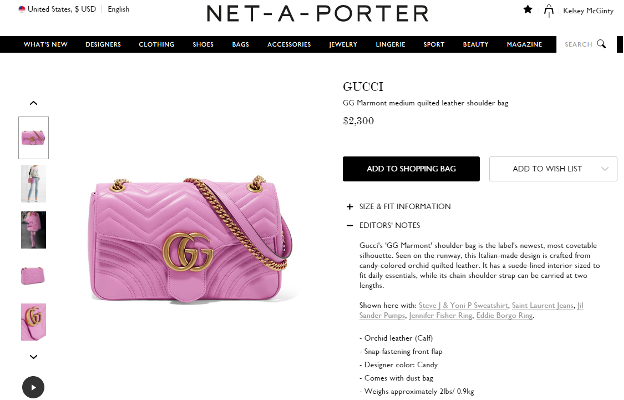Add the Gucci bag to shopping bag
The height and width of the screenshot is (400, 624).
[x=411, y=169]
